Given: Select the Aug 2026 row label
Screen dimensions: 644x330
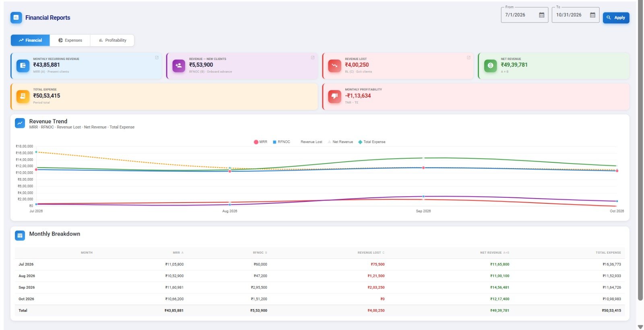Looking at the screenshot, I should click(27, 276).
